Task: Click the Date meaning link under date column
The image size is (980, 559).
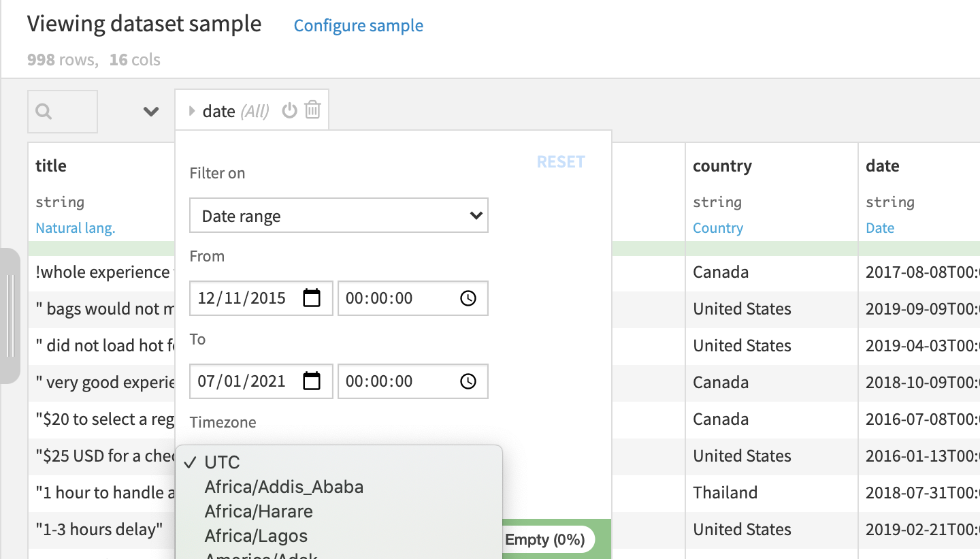Action: click(880, 228)
